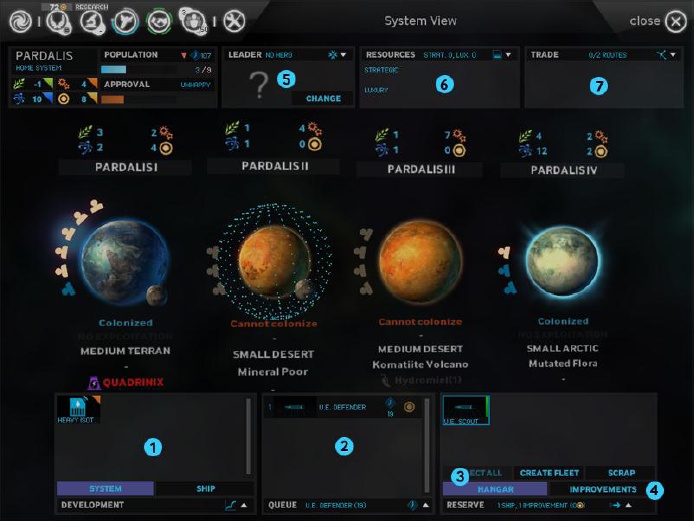Open the game options wrench icon
This screenshot has width=694, height=521.
coord(234,21)
